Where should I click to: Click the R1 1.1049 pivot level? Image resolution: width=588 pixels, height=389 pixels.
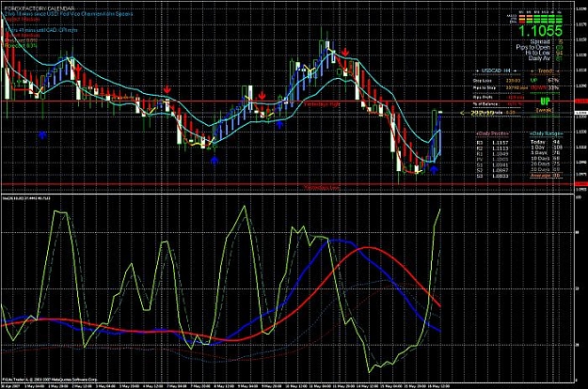(x=492, y=154)
